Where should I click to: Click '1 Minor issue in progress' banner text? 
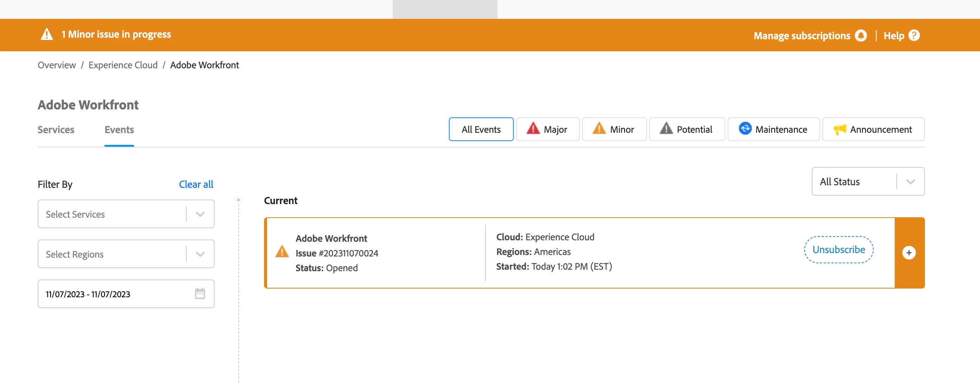tap(116, 34)
